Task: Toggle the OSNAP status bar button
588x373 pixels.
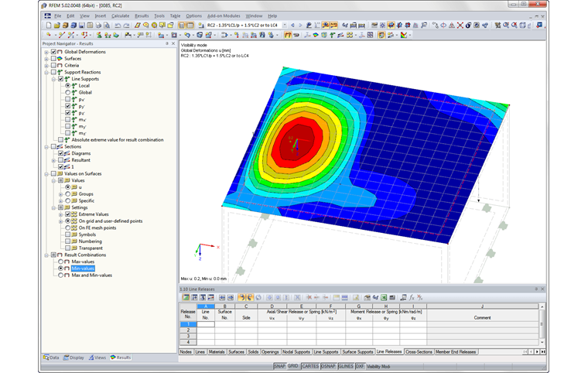Action: [328, 365]
